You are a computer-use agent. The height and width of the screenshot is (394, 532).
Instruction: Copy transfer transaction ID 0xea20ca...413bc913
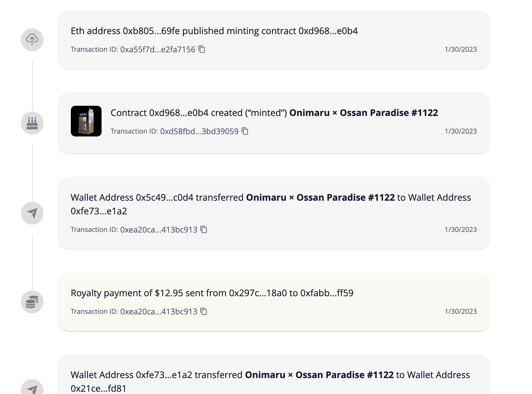(204, 229)
